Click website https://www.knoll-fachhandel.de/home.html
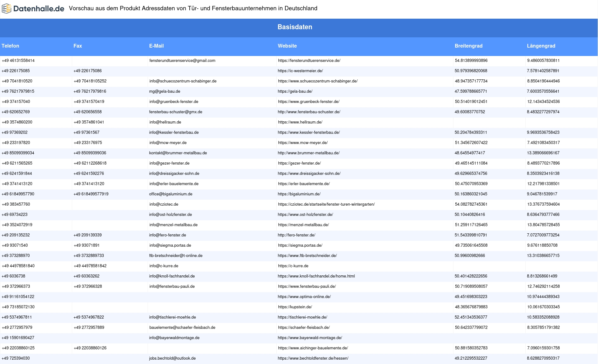The width and height of the screenshot is (598, 364). click(x=316, y=276)
